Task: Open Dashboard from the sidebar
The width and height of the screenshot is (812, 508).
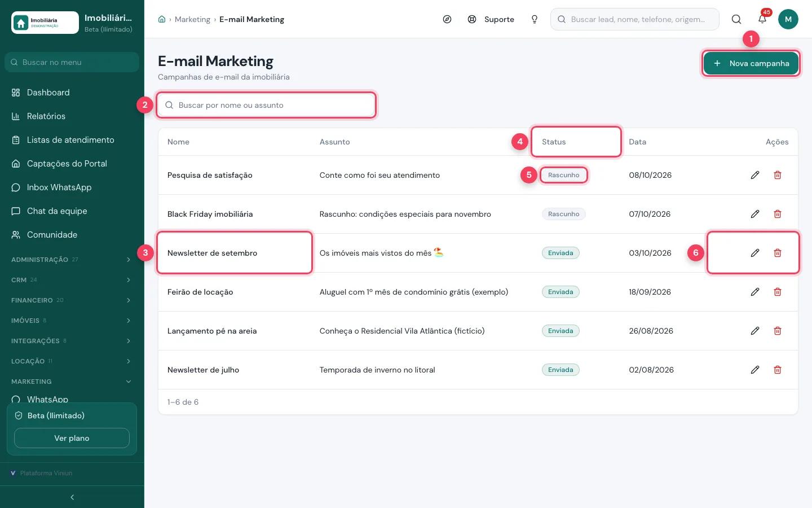Action: (x=72, y=93)
